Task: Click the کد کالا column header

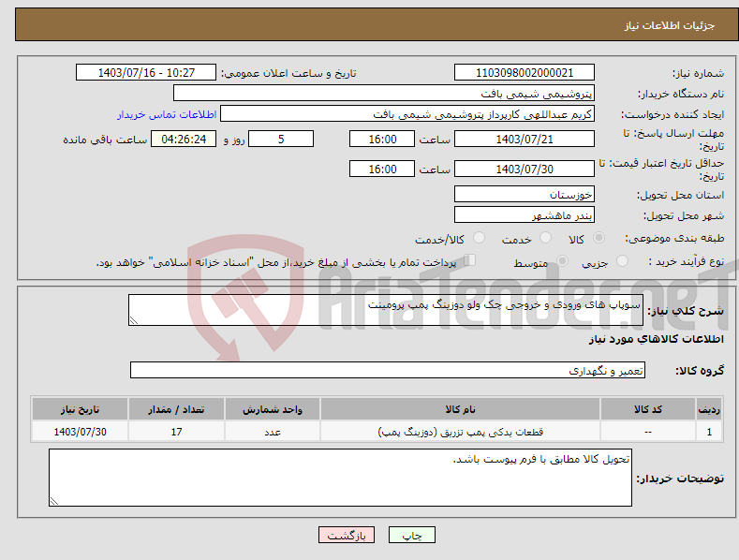Action: tap(648, 409)
